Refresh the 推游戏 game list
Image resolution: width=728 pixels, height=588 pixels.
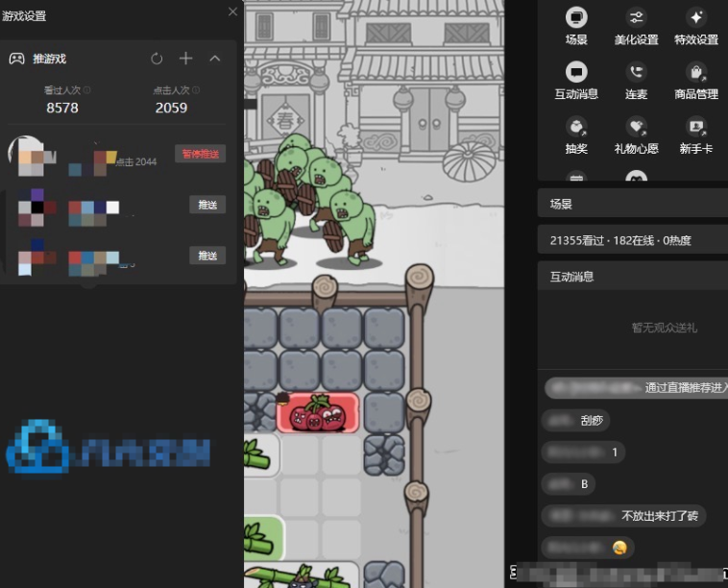pos(157,59)
